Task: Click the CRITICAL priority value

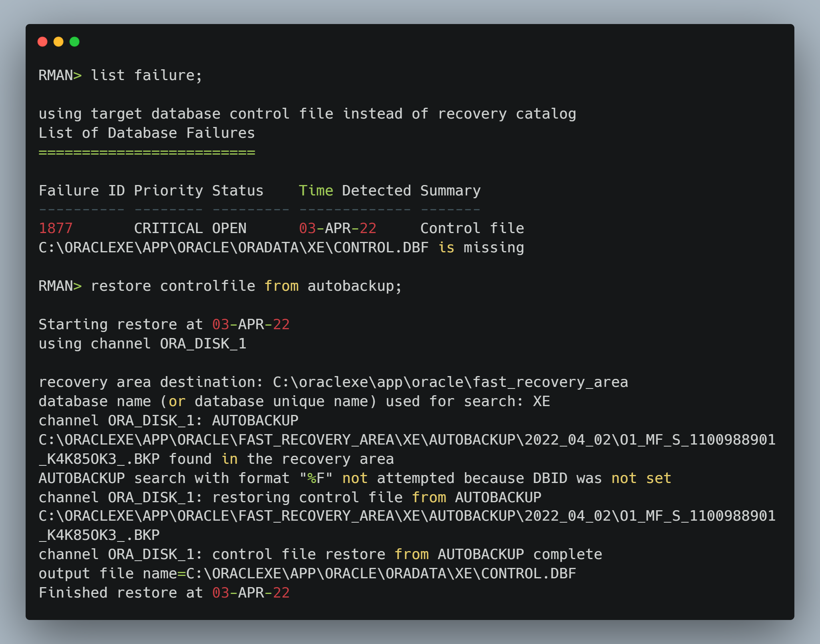Action: tap(168, 228)
